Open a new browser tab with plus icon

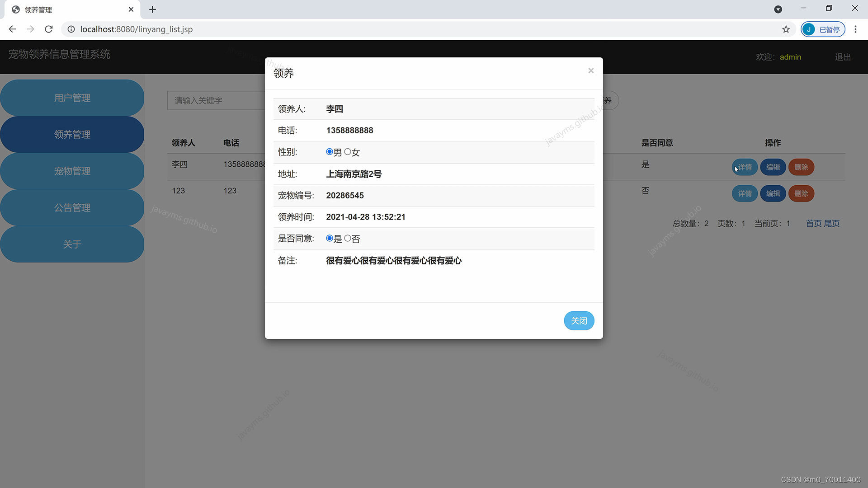point(153,9)
